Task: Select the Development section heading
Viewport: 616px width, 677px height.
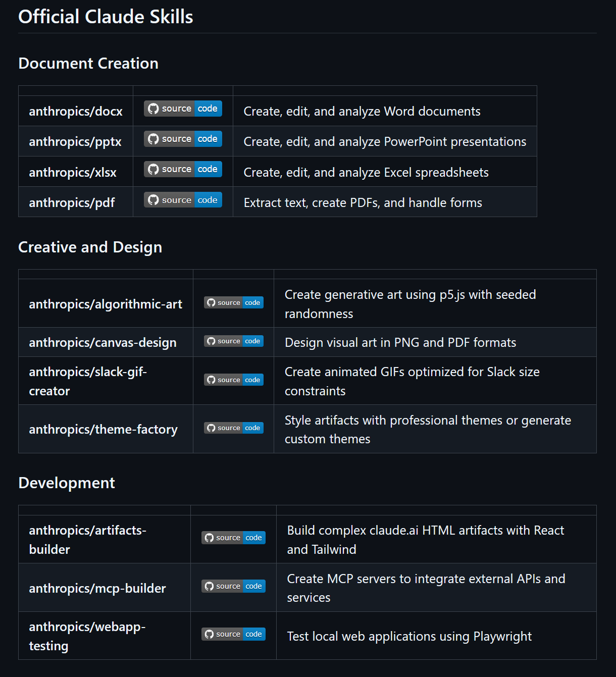Action: pyautogui.click(x=67, y=483)
